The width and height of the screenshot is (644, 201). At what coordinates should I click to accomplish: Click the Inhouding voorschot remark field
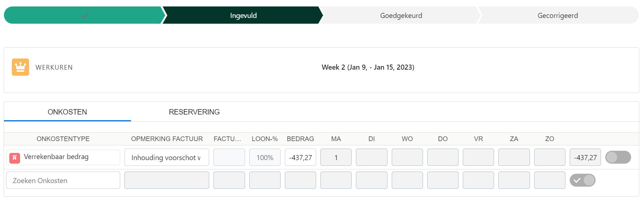(166, 157)
